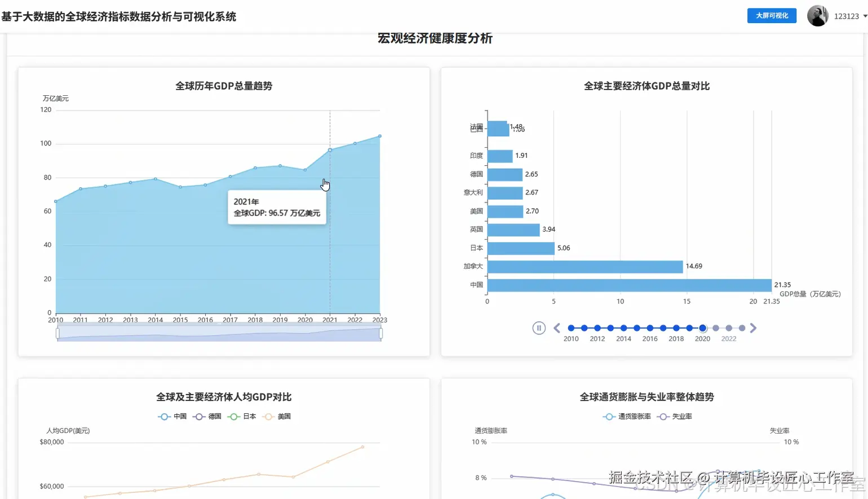Open the 123123 user account dropdown

(847, 16)
